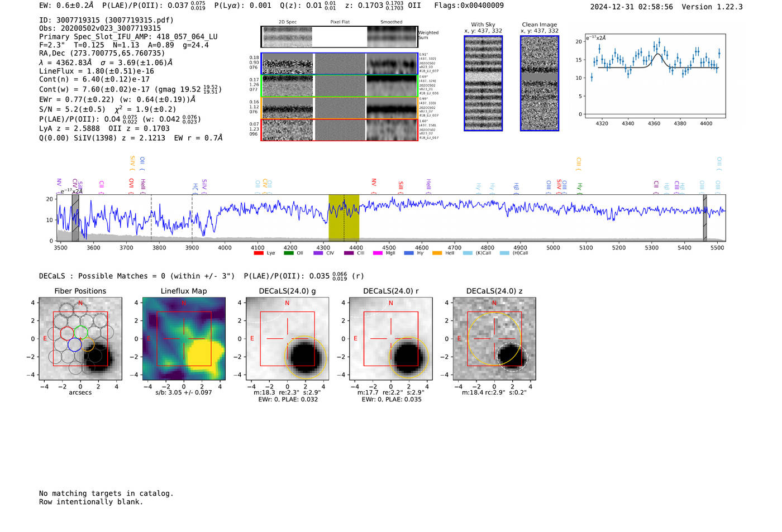Click 'Row intentionally blank.' text
782x532 pixels.
click(91, 502)
